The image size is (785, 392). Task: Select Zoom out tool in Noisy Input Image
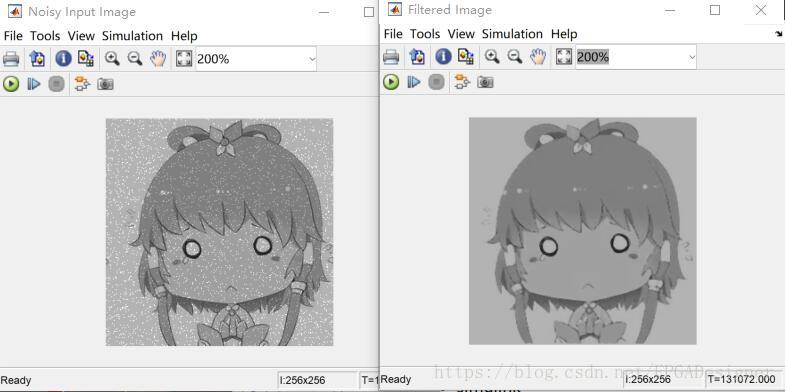coord(135,59)
